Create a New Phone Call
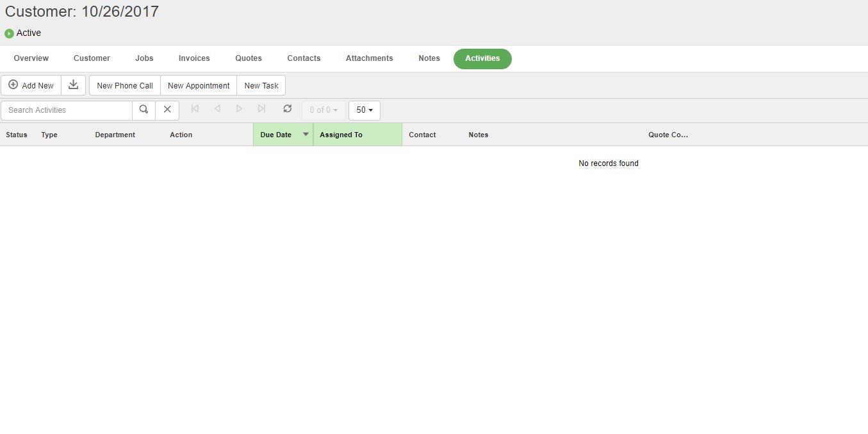Viewport: 868px width, 434px height. click(125, 85)
